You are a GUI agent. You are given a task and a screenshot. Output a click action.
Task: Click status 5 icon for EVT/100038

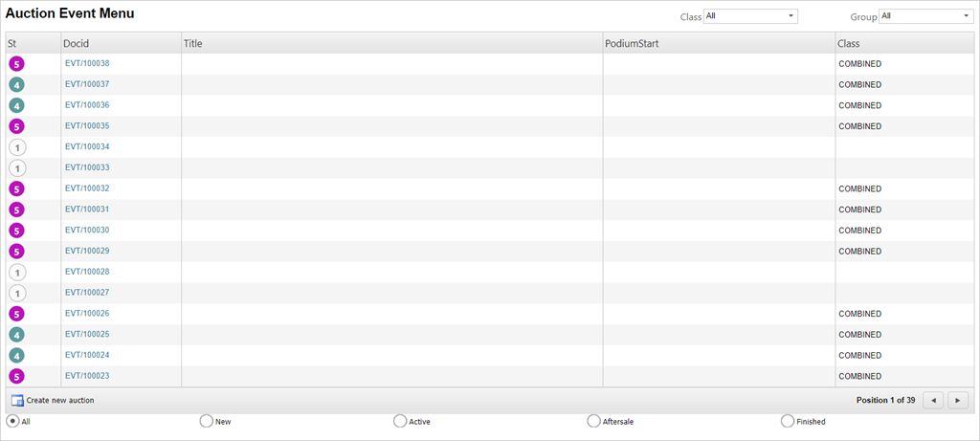click(16, 64)
